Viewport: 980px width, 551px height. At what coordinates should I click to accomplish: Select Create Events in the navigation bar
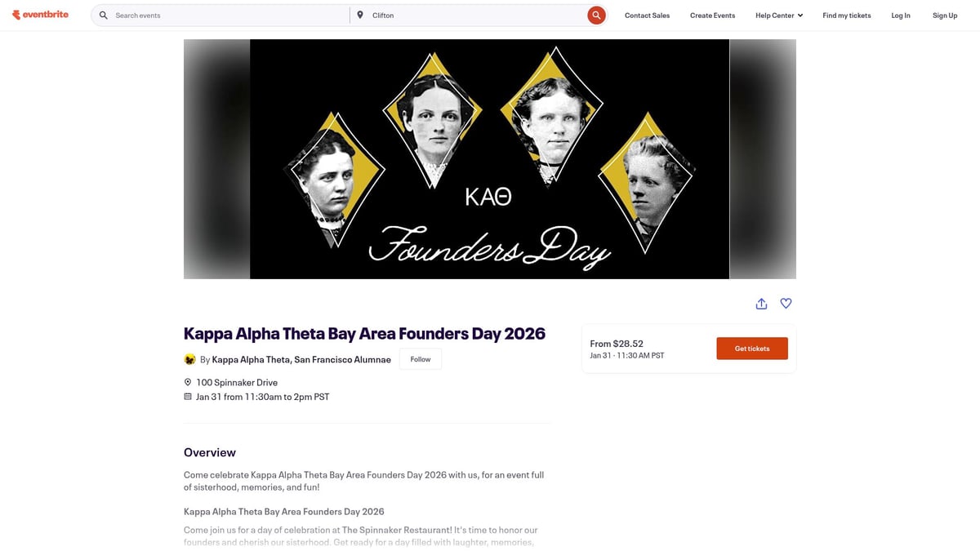click(712, 15)
